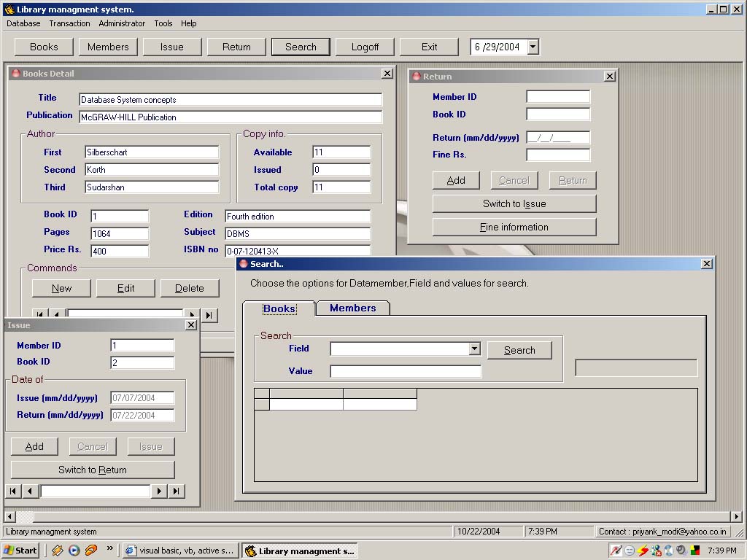The height and width of the screenshot is (560, 747).
Task: Go to first record in Issue window
Action: (13, 491)
